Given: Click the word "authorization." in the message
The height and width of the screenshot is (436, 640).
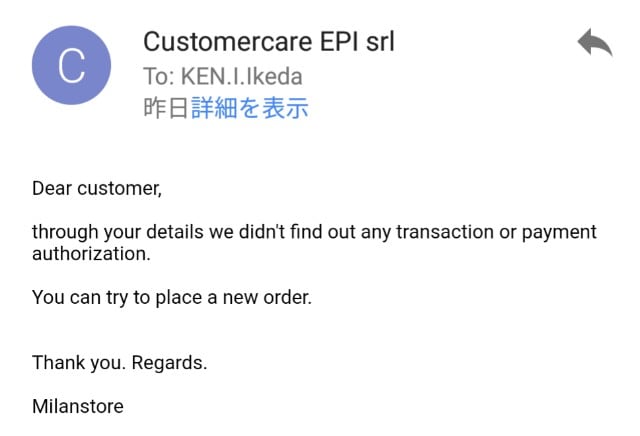Looking at the screenshot, I should click(91, 254).
